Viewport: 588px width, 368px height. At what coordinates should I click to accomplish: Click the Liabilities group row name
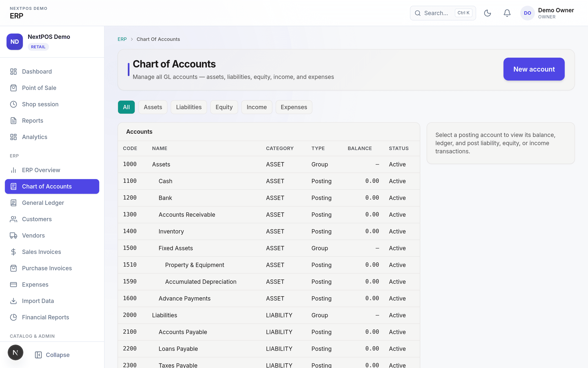pos(165,315)
